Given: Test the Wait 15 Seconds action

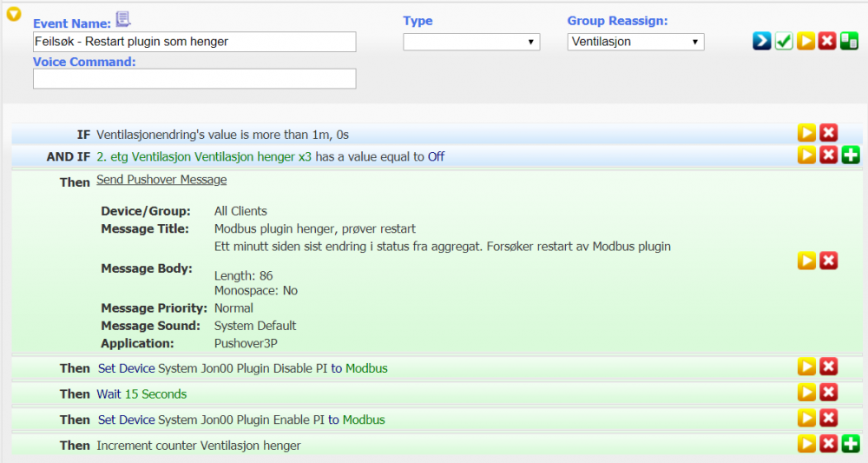Looking at the screenshot, I should 806,393.
